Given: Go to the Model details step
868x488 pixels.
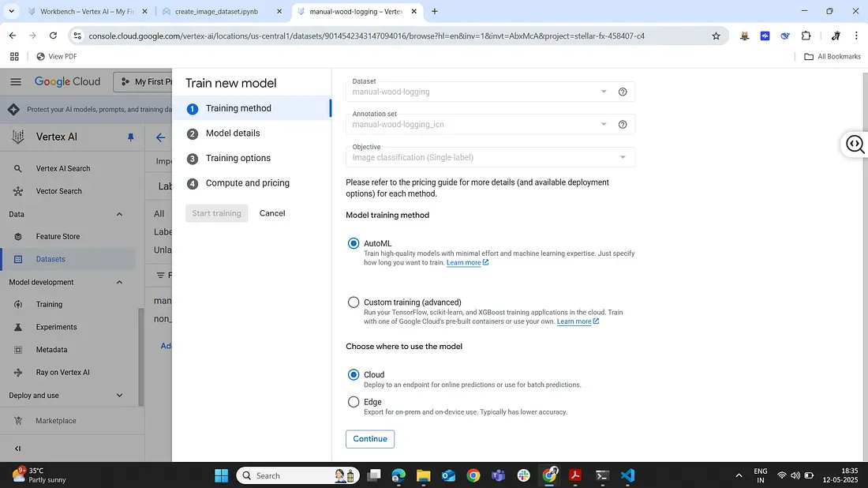Looking at the screenshot, I should 233,133.
